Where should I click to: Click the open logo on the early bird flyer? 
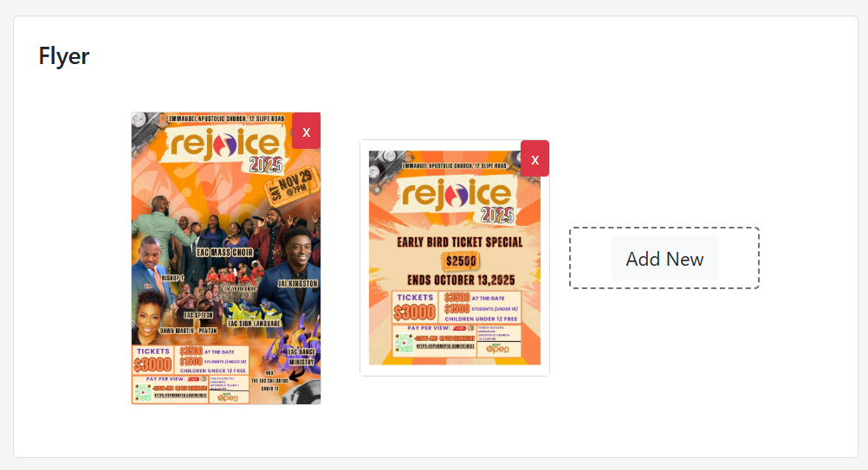(497, 348)
